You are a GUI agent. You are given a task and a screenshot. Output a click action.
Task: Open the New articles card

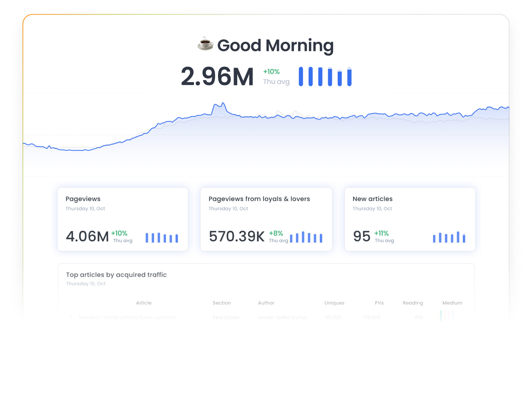click(409, 219)
